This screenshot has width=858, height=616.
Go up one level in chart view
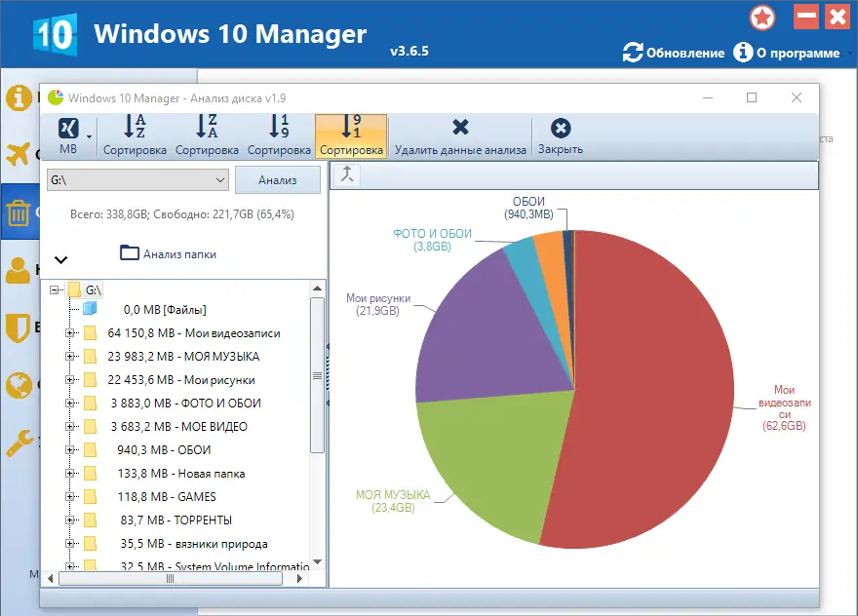pyautogui.click(x=347, y=175)
